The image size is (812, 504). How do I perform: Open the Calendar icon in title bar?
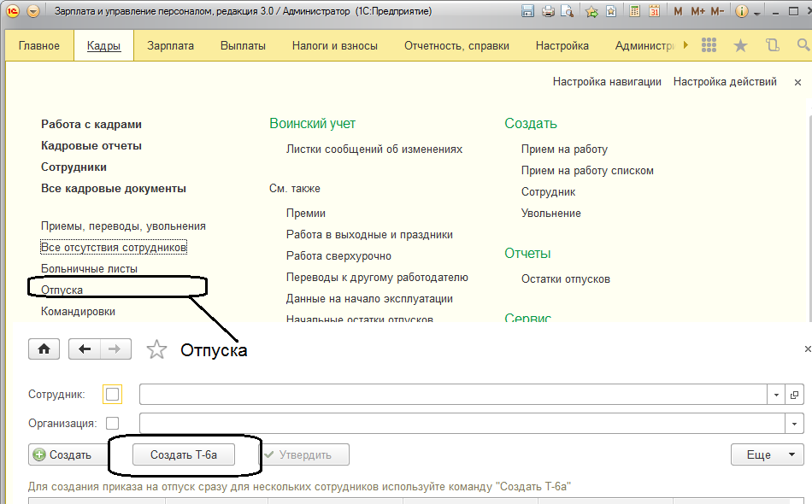[654, 11]
